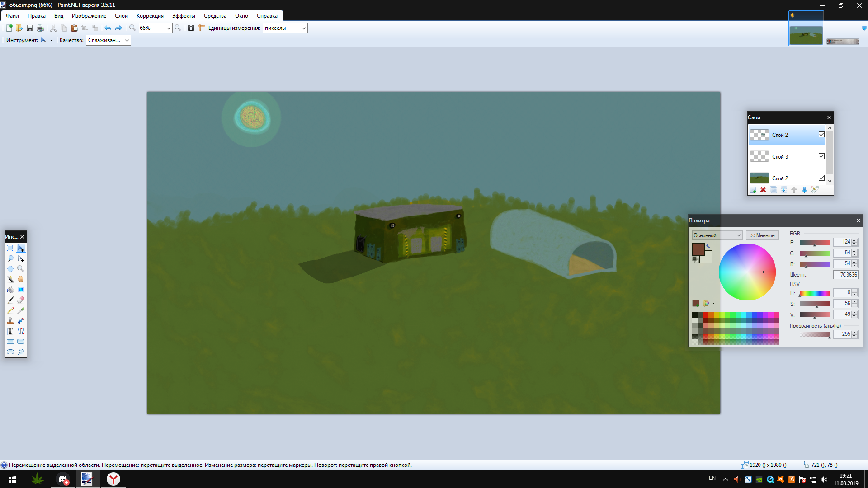Image resolution: width=868 pixels, height=488 pixels.
Task: Select the Paint Bucket tool
Action: [x=10, y=290]
